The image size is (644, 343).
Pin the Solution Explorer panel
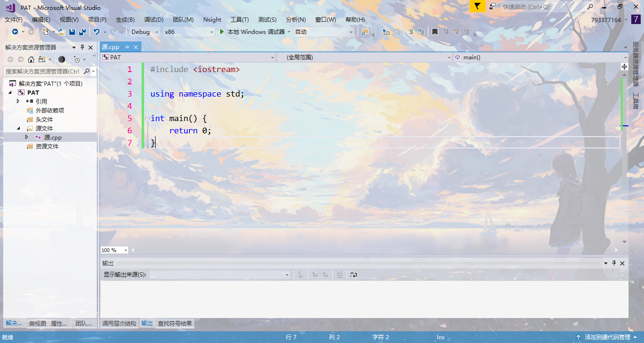tap(82, 47)
